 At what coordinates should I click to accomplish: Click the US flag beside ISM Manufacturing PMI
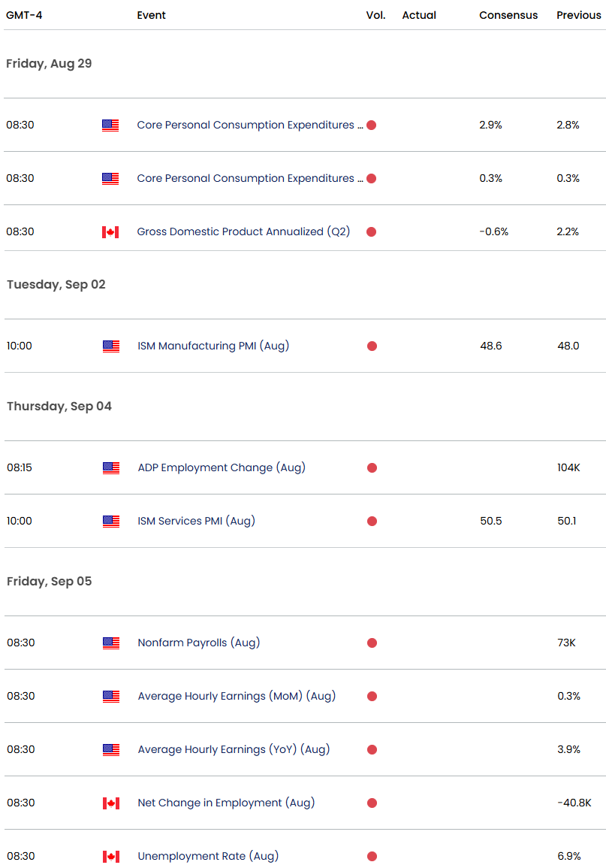coord(111,346)
